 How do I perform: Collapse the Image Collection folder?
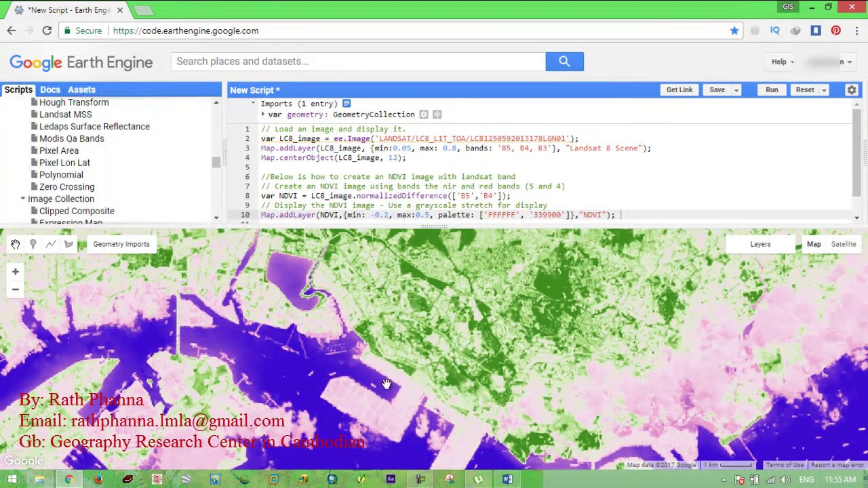(x=23, y=199)
